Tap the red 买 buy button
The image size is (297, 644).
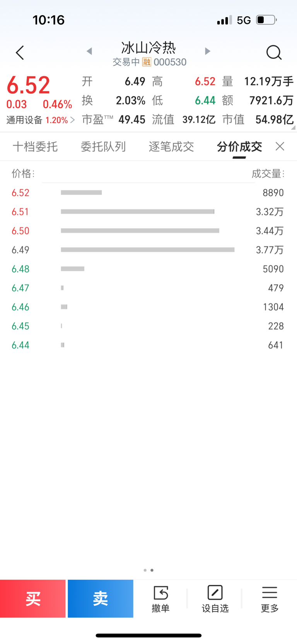[x=33, y=598]
